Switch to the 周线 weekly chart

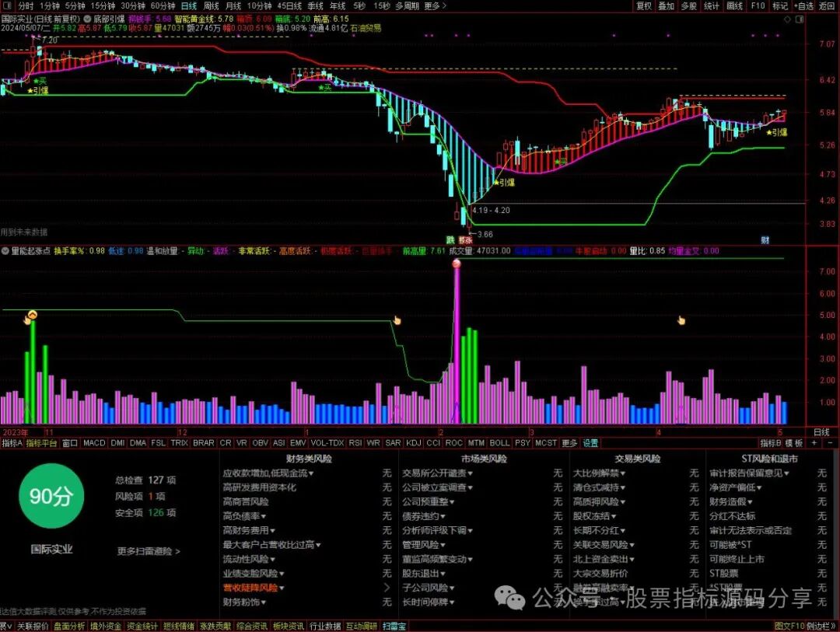211,6
